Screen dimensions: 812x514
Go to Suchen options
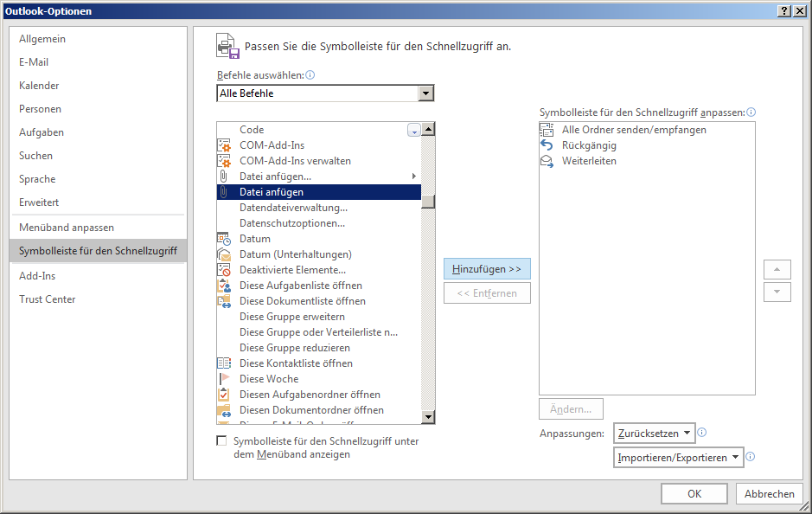(x=98, y=156)
